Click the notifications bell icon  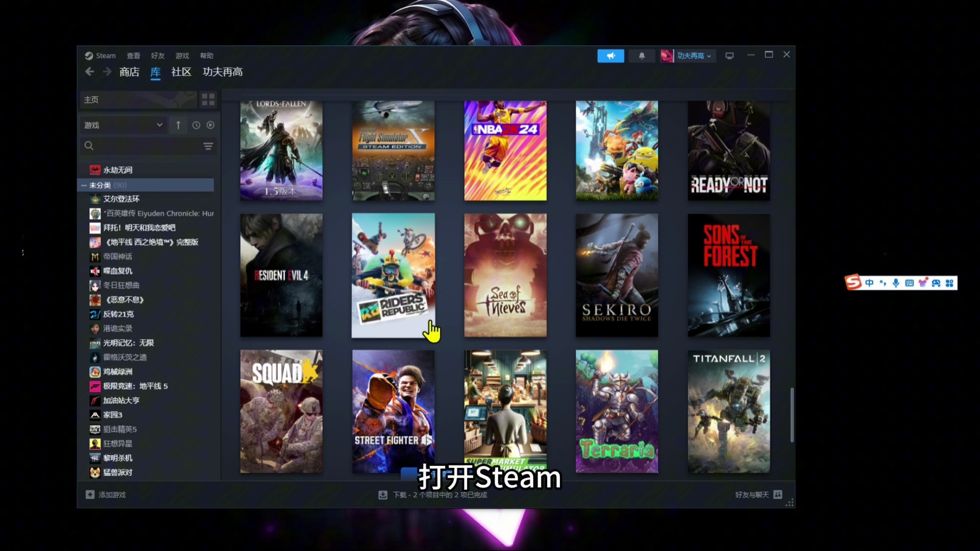(x=641, y=55)
